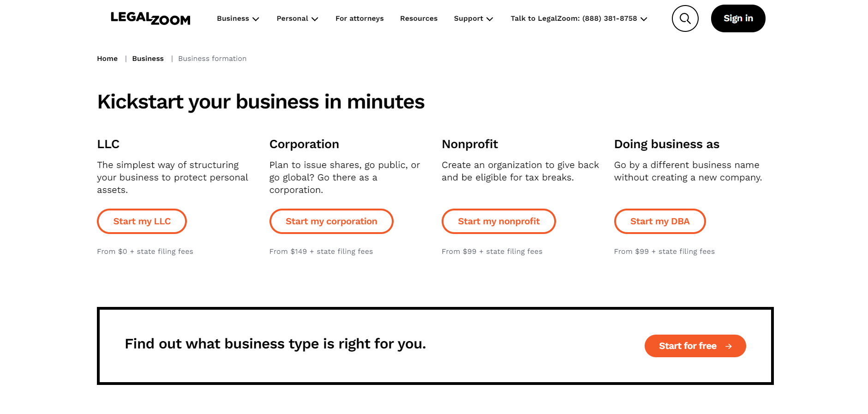Image resolution: width=868 pixels, height=414 pixels.
Task: Click the Sign in button
Action: click(738, 18)
